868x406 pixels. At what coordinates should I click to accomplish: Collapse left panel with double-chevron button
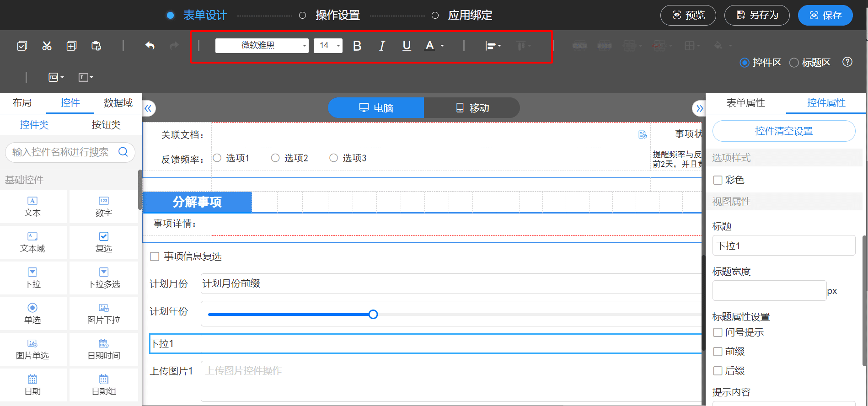(148, 108)
